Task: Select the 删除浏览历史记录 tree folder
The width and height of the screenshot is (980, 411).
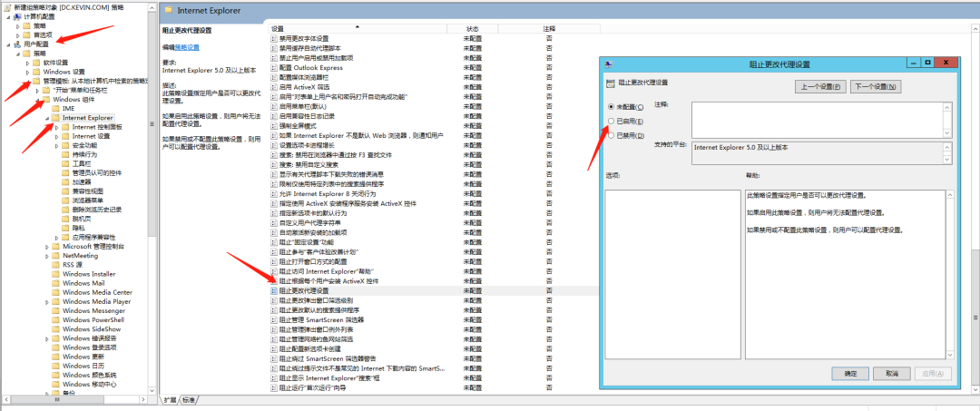Action: point(92,210)
